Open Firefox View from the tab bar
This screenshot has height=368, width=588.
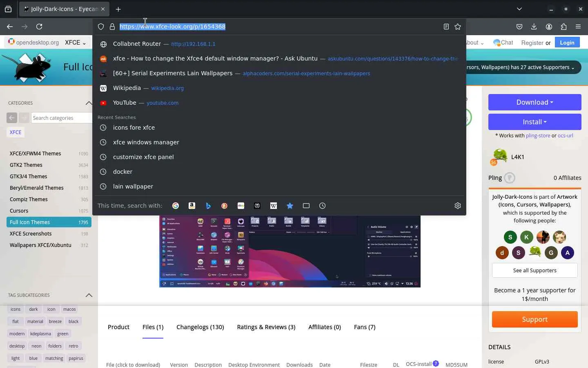(x=8, y=9)
